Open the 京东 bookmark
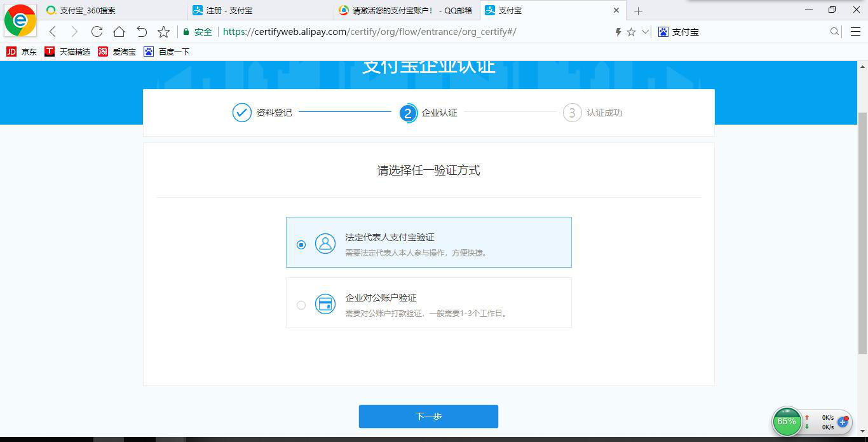 tap(22, 52)
